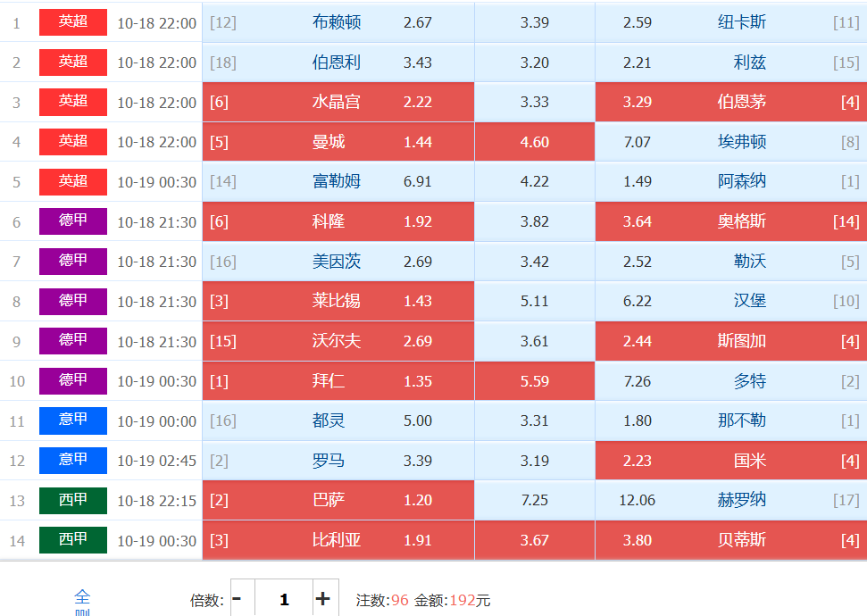Click the blue 全 link at the bottom

point(82,596)
